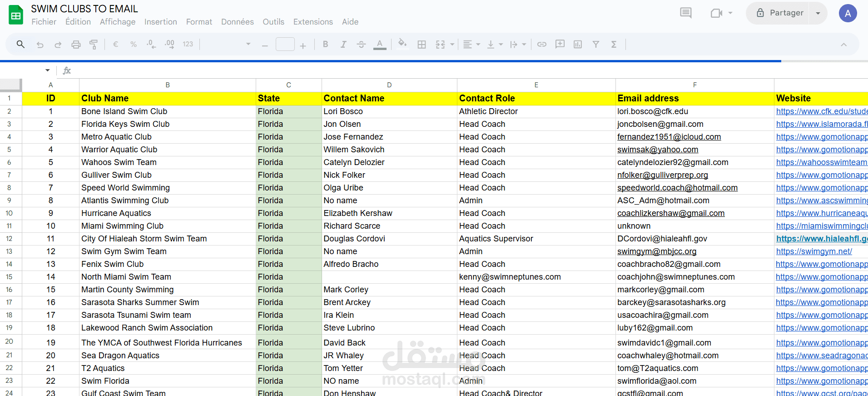
Task: Open text color picker
Action: 380,44
